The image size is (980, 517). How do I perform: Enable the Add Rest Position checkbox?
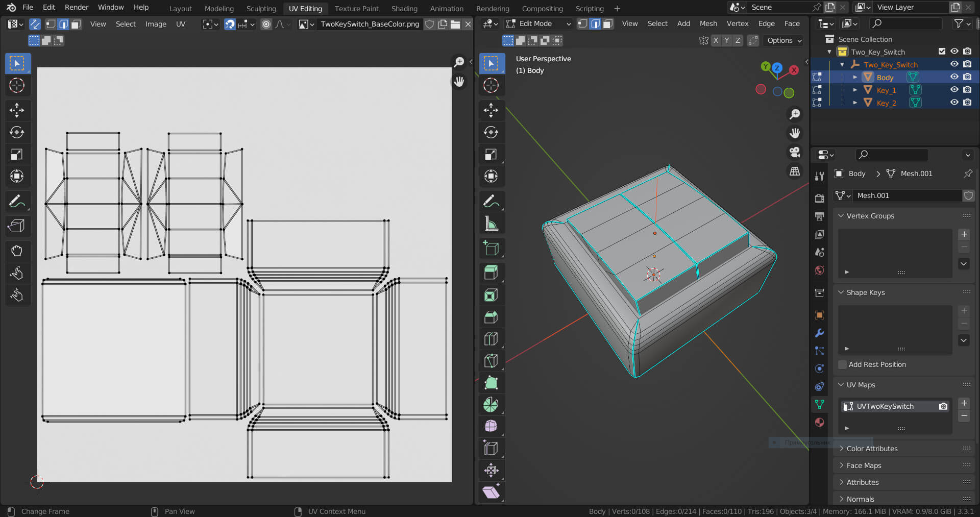(843, 364)
